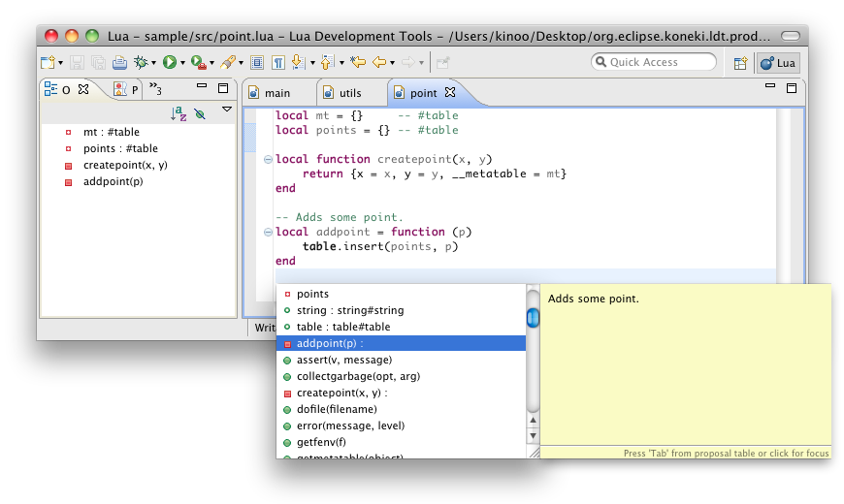The height and width of the screenshot is (504, 844).
Task: Click the proposal list scroll down arrow
Action: [x=533, y=436]
